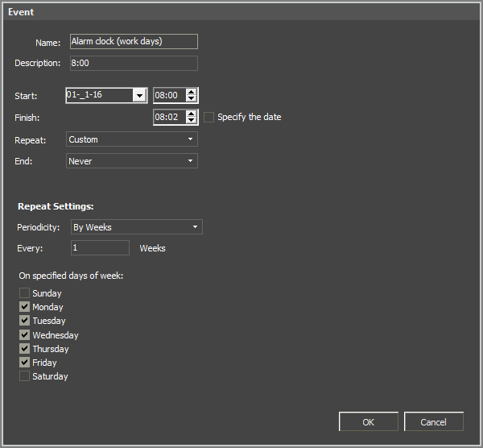Image resolution: width=483 pixels, height=448 pixels.
Task: Increase Start time with up arrow
Action: click(192, 92)
